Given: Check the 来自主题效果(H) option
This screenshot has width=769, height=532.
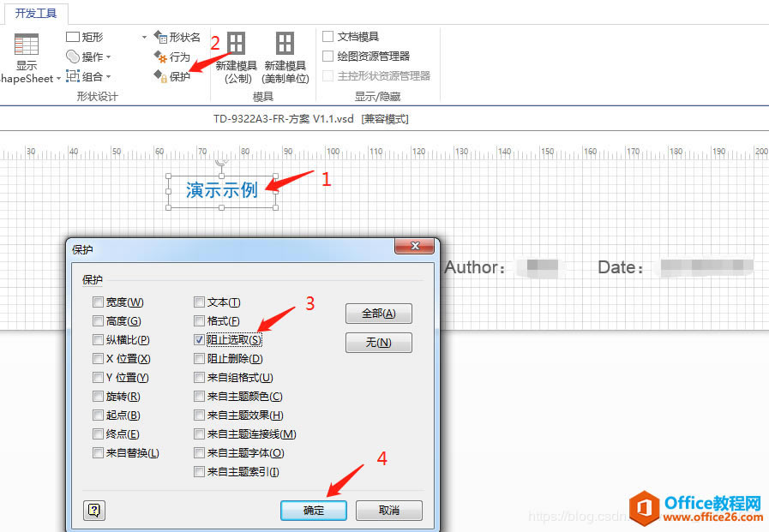Looking at the screenshot, I should click(199, 415).
